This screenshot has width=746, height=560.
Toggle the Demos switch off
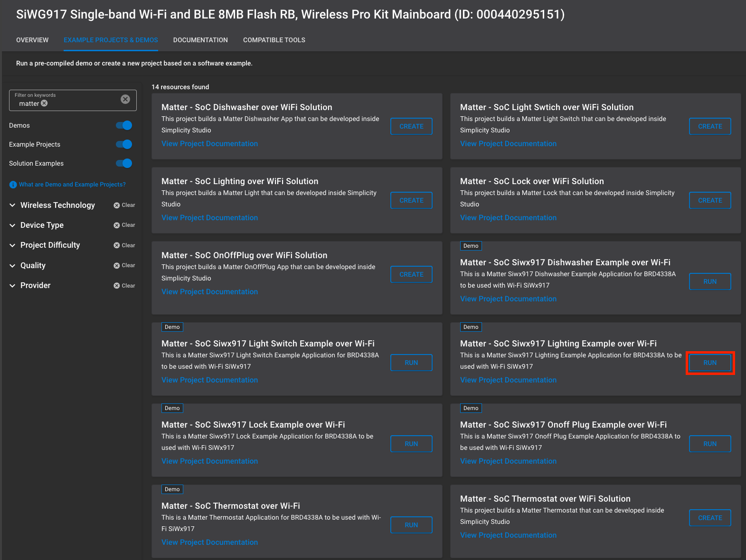[x=124, y=125]
